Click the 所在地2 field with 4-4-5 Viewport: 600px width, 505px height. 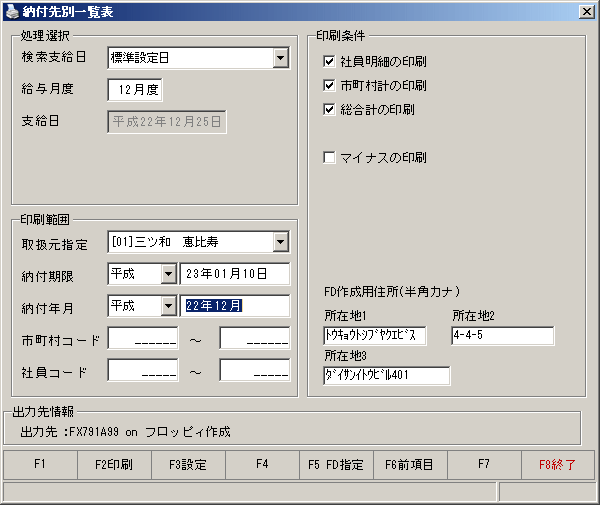point(503,336)
